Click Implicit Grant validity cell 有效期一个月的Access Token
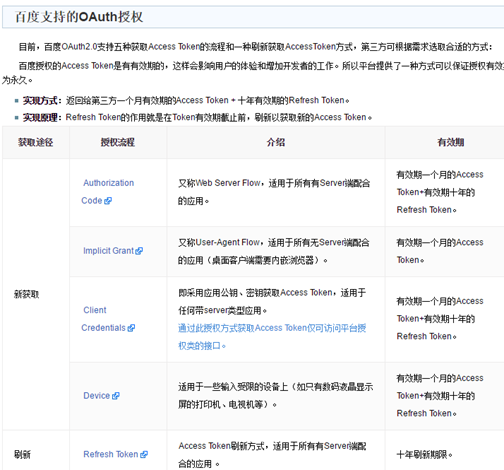504x470 pixels. coord(445,251)
